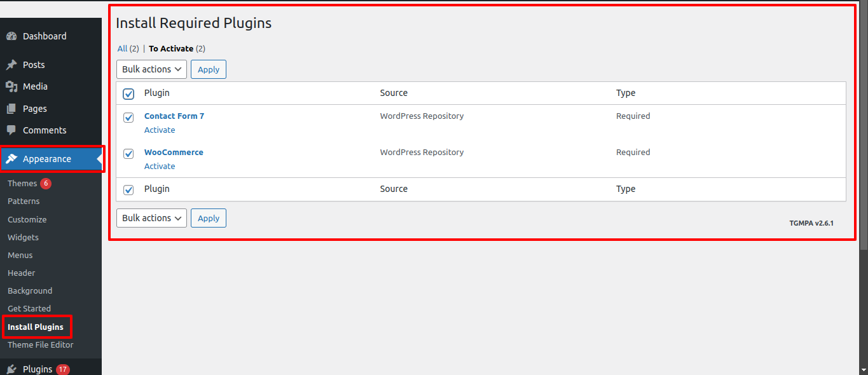Open the top Bulk actions dropdown
Viewport: 868px width, 375px height.
click(x=151, y=69)
